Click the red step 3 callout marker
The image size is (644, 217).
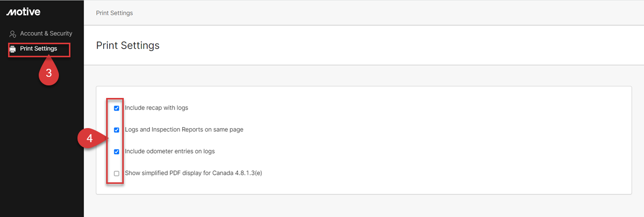coord(49,73)
